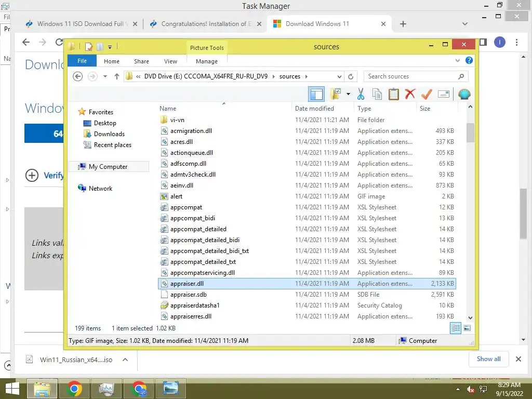
Task: Open Chrome three-dot menu
Action: coord(516,42)
